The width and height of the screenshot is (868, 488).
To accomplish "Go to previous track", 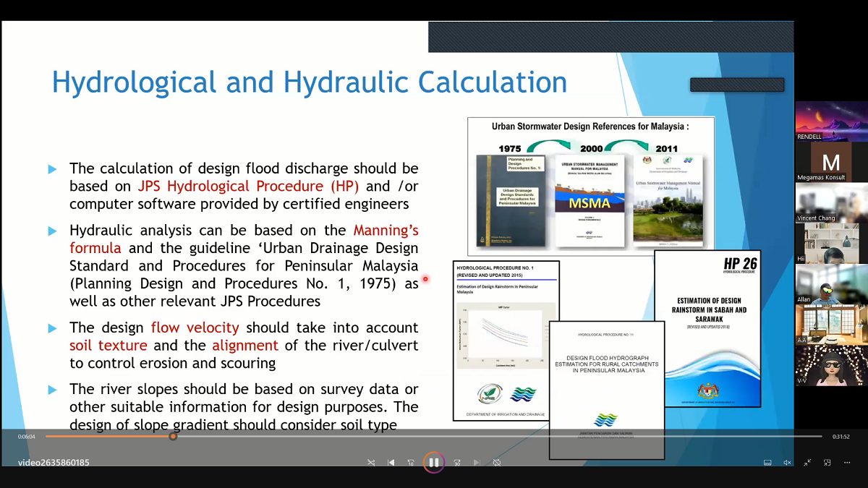I will click(x=391, y=463).
